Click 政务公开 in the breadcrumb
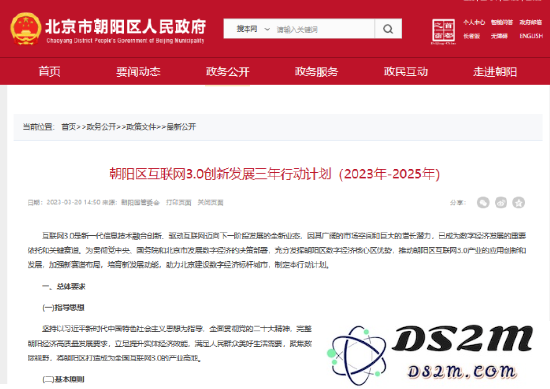The width and height of the screenshot is (550, 389). (x=101, y=127)
